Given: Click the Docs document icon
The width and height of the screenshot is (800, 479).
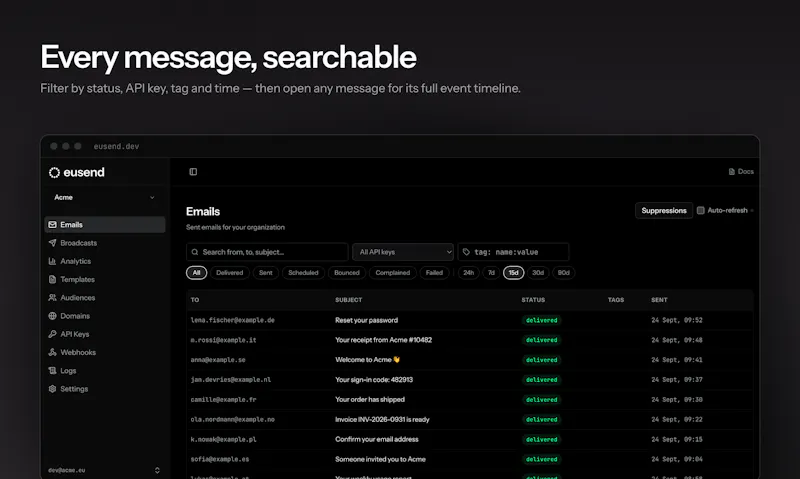Looking at the screenshot, I should click(x=732, y=172).
